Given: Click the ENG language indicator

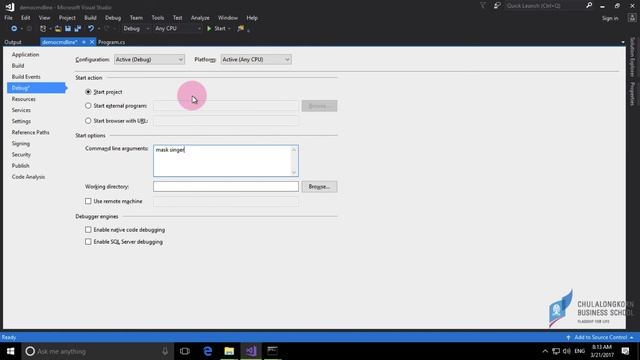Looking at the screenshot, I should pos(580,351).
